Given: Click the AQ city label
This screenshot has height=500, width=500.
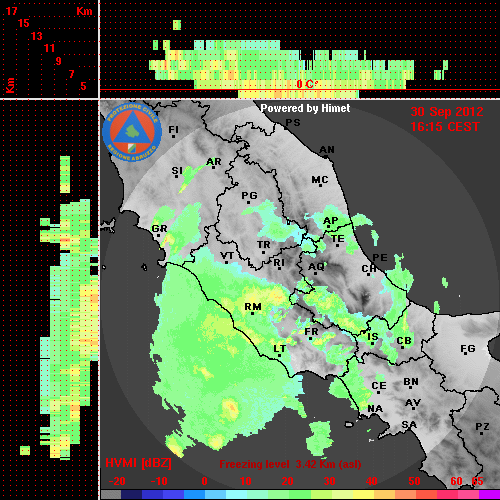Looking at the screenshot, I should pyautogui.click(x=316, y=267).
